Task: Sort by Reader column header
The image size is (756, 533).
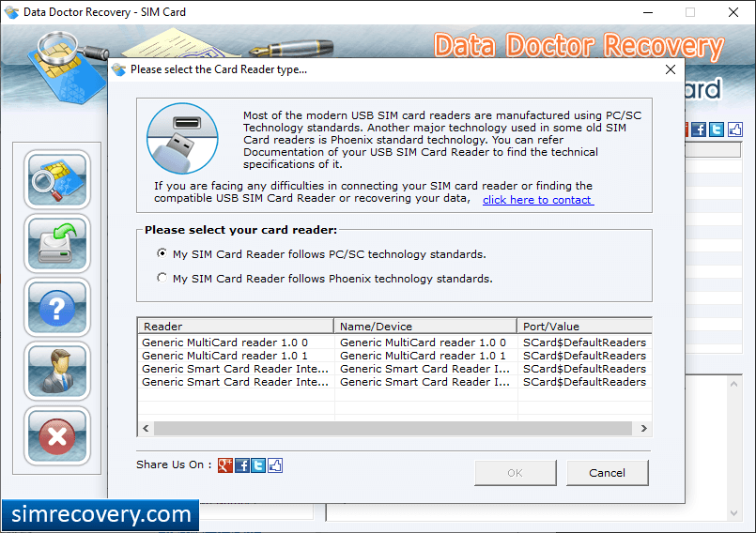Action: coord(236,327)
